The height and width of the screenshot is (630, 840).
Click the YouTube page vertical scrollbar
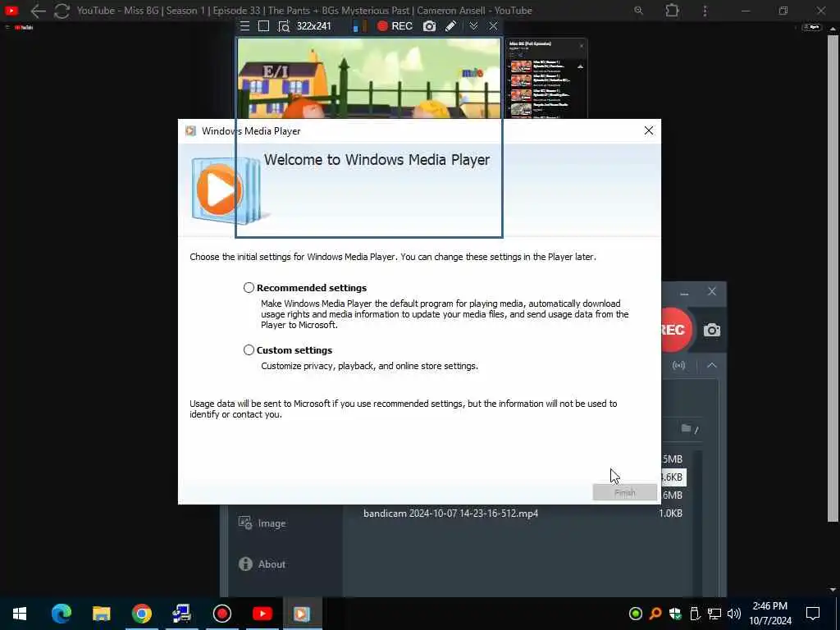click(x=833, y=279)
